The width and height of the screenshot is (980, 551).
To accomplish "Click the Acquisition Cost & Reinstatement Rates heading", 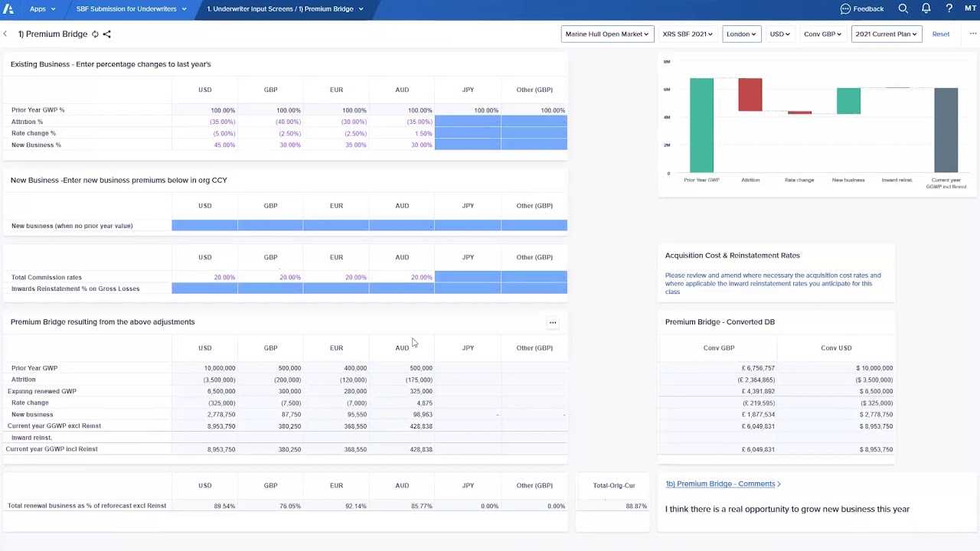I will tap(732, 256).
